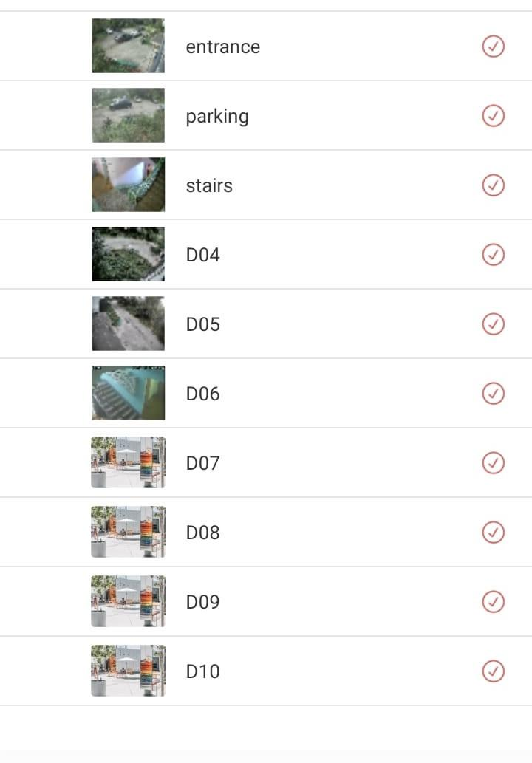Deselect the stairs camera checkmark
532x763 pixels.
[493, 185]
